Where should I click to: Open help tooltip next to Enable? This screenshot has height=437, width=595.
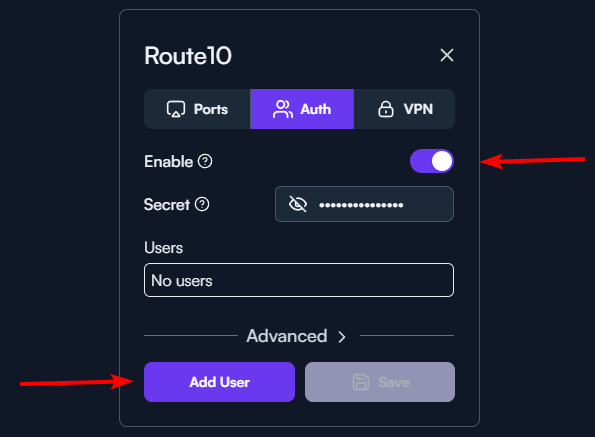pos(205,161)
